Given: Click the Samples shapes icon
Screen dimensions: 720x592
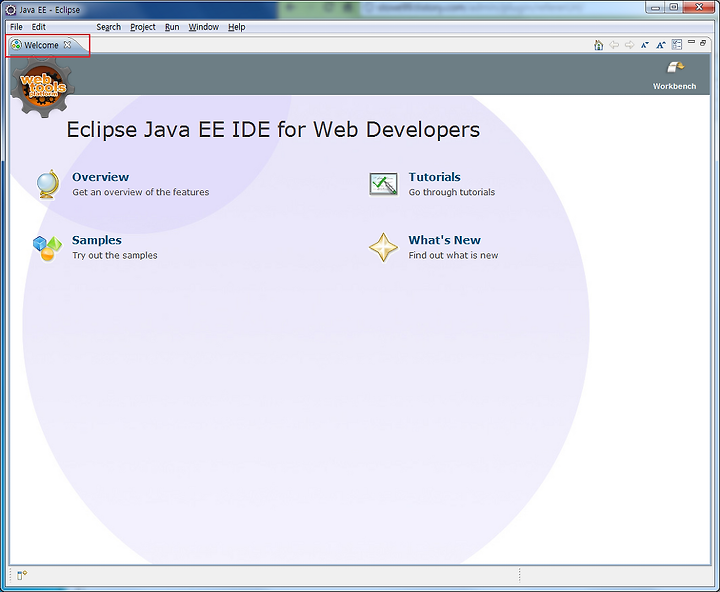Looking at the screenshot, I should click(47, 248).
